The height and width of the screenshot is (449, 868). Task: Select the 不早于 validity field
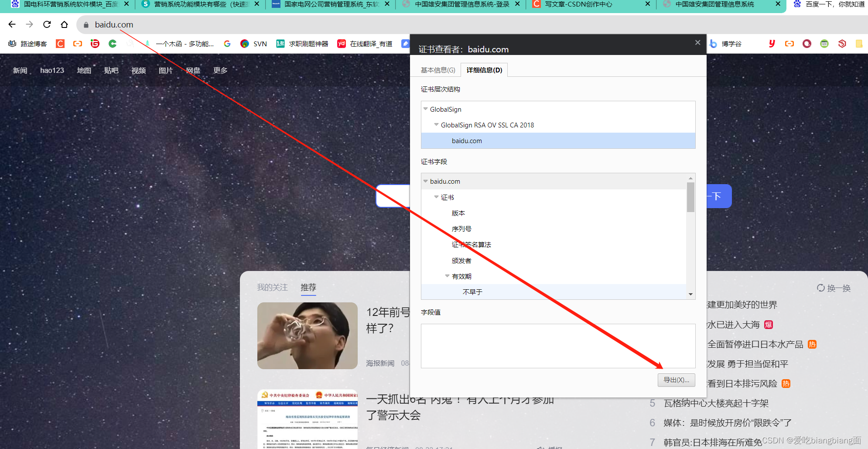point(472,292)
